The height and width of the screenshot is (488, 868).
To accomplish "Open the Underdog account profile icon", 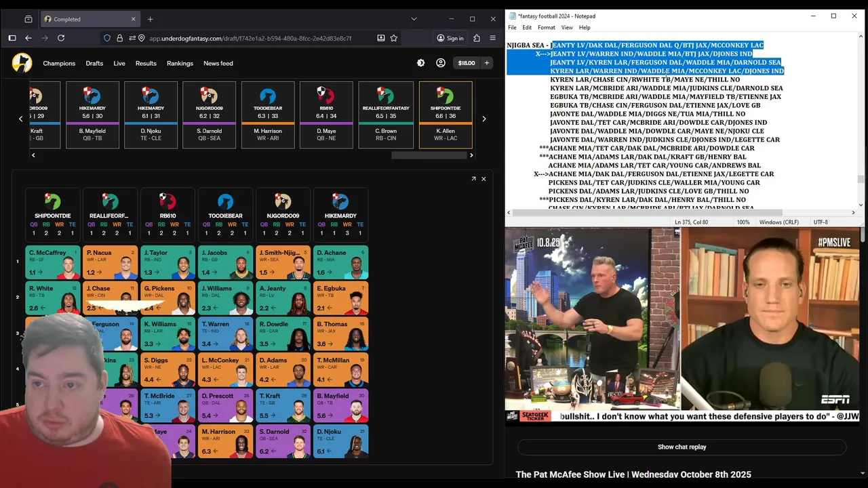I will point(441,63).
